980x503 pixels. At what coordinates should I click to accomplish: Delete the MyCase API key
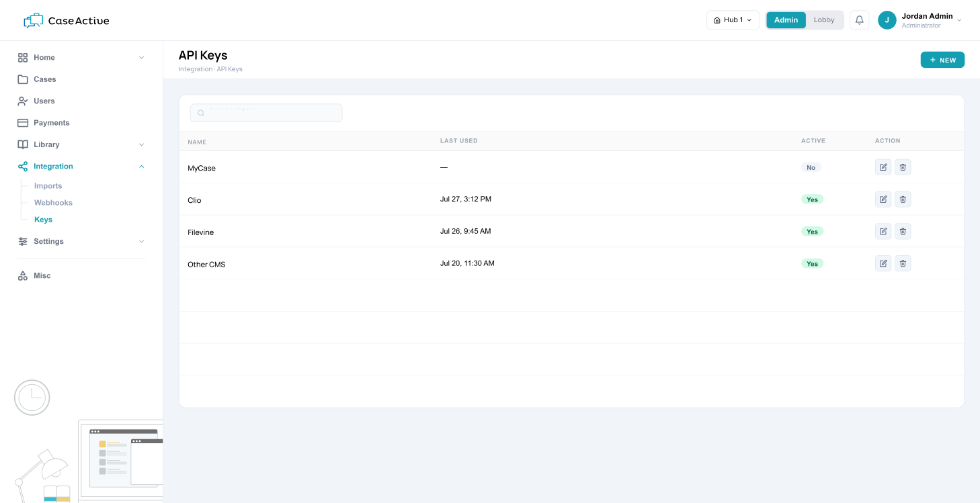(903, 167)
